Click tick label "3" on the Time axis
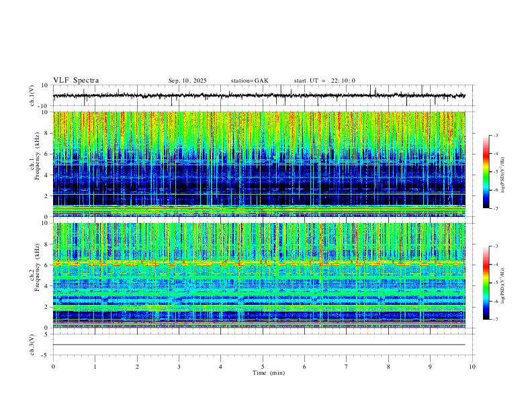This screenshot has width=532, height=411. (179, 367)
